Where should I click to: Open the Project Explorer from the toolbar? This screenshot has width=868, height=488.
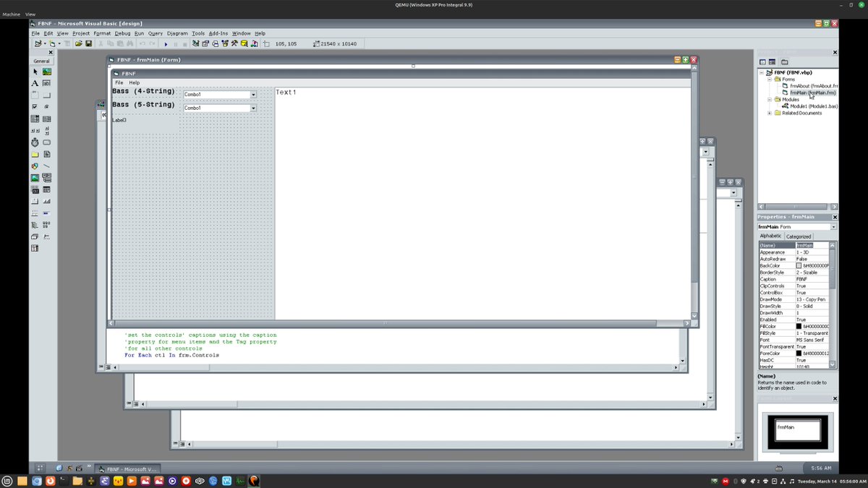196,44
